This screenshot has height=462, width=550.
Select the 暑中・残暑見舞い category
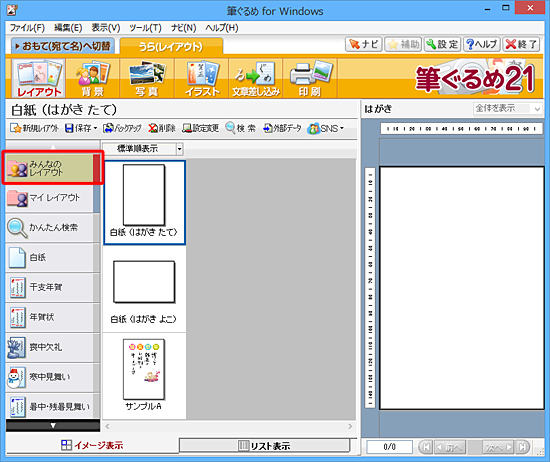pyautogui.click(x=53, y=406)
